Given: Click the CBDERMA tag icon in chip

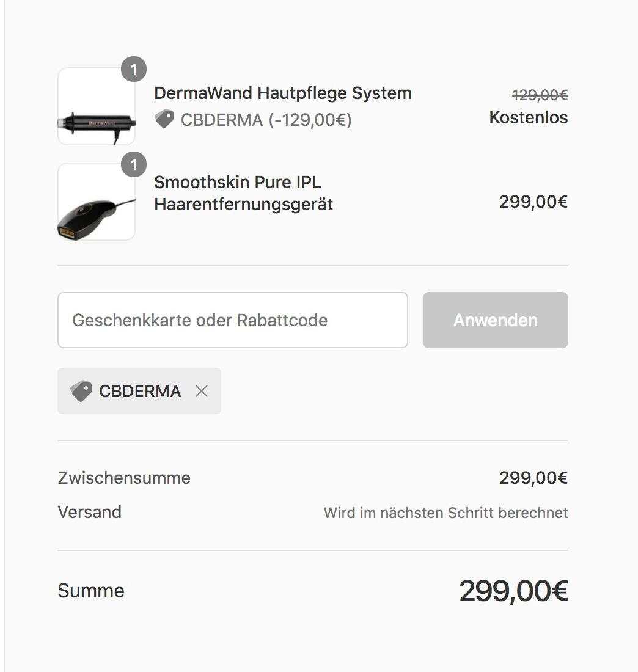Looking at the screenshot, I should pos(81,391).
